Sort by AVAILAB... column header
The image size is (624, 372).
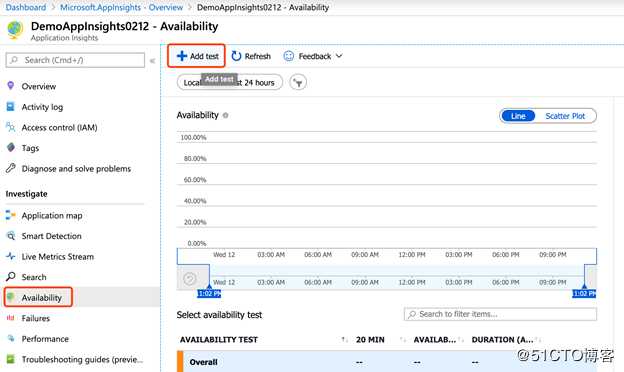435,339
